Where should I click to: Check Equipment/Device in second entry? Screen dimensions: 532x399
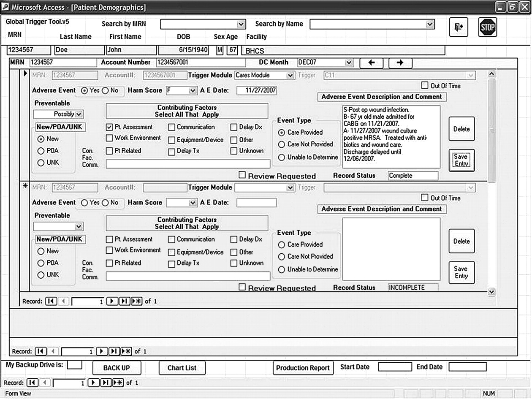tap(171, 252)
